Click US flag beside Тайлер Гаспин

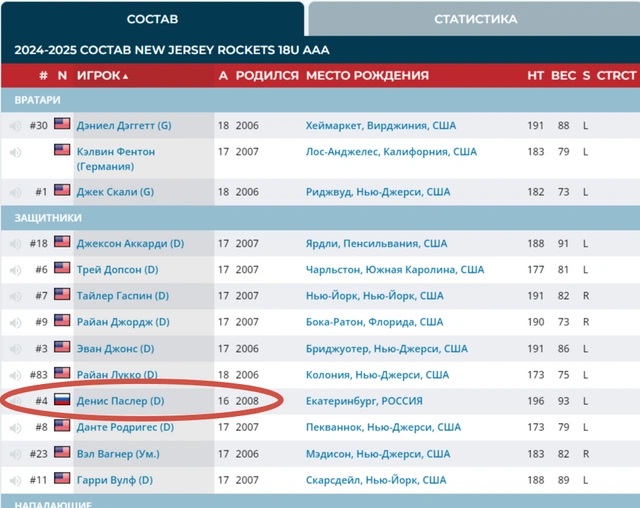[62, 295]
